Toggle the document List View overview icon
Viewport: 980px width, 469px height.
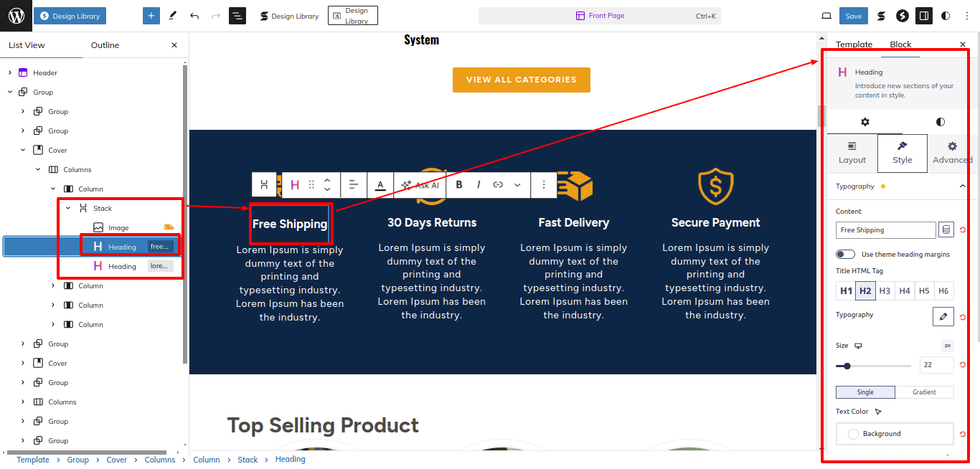coord(237,16)
